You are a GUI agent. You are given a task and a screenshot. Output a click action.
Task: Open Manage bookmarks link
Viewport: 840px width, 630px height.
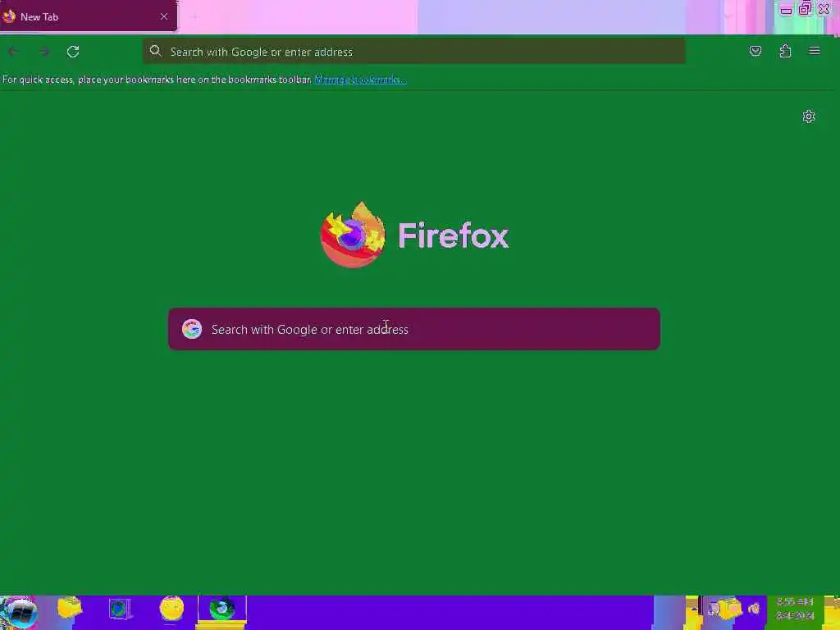click(x=360, y=80)
